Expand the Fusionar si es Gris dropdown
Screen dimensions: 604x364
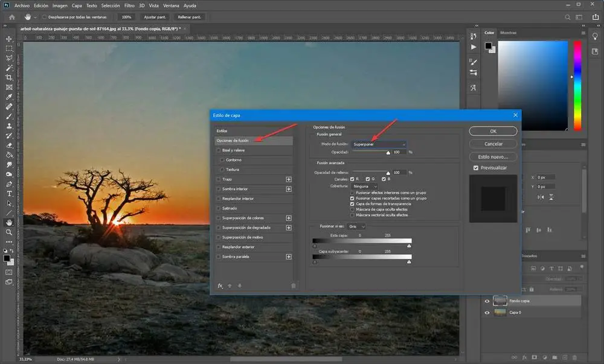tap(356, 226)
